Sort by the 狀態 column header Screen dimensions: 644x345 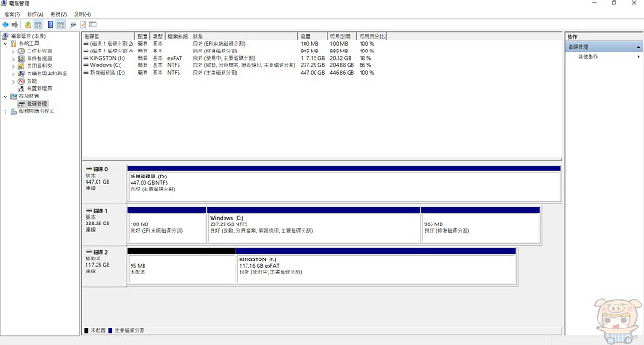pos(244,36)
